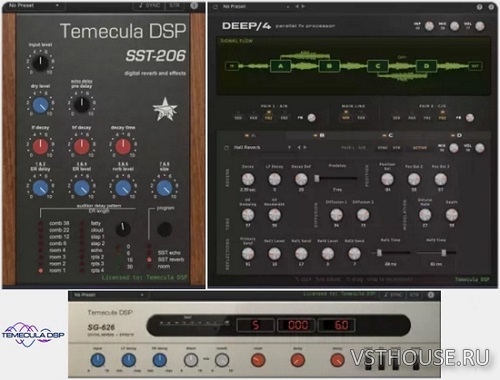The width and height of the screenshot is (500, 380).
Task: Open the SG-626 No Preset dropdown
Action: pos(110,295)
